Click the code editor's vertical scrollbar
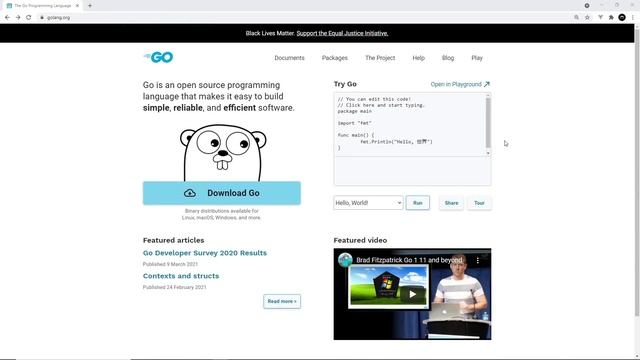This screenshot has height=360, width=640. pyautogui.click(x=488, y=122)
